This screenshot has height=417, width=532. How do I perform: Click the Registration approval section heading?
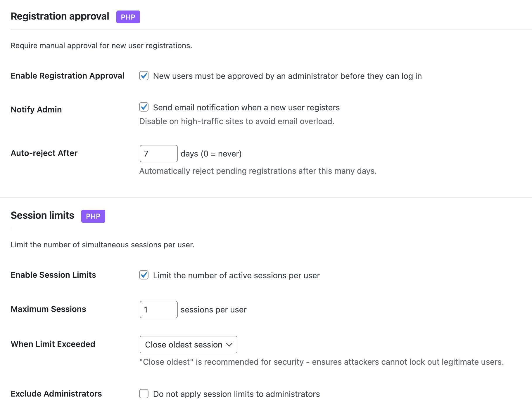pyautogui.click(x=60, y=16)
